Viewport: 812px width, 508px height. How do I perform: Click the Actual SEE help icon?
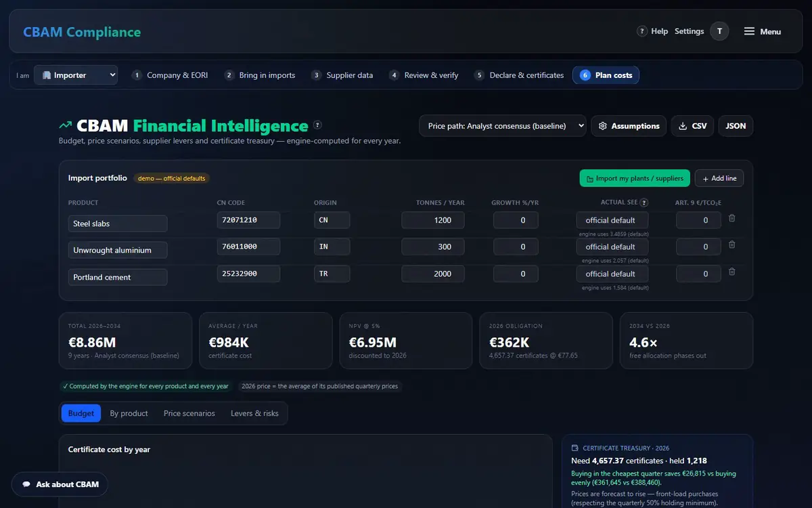coord(644,203)
